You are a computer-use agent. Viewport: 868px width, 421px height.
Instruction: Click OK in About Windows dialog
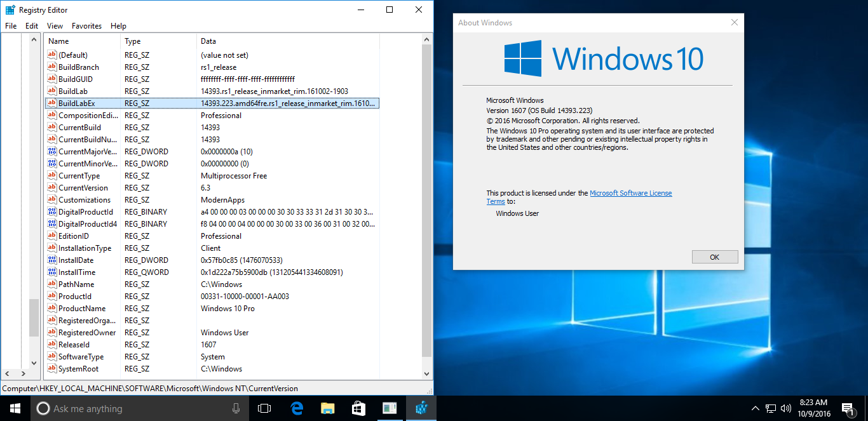(x=715, y=257)
